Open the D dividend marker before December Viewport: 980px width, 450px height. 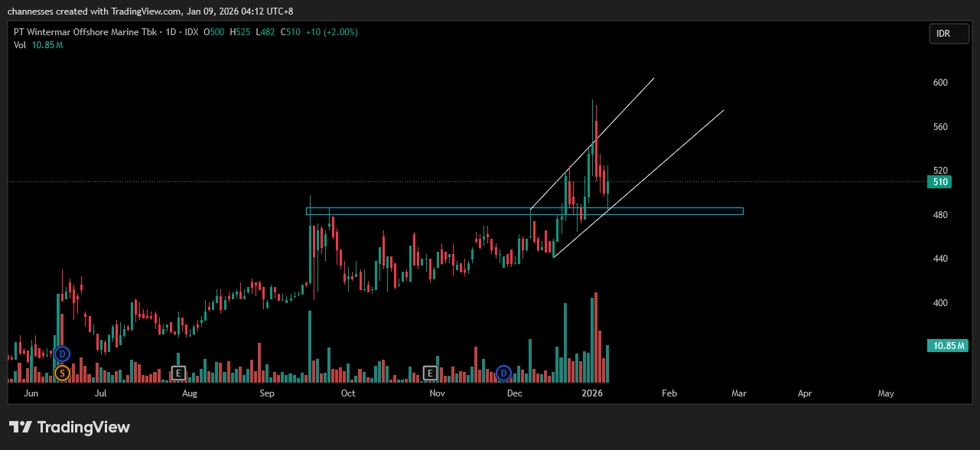[503, 373]
